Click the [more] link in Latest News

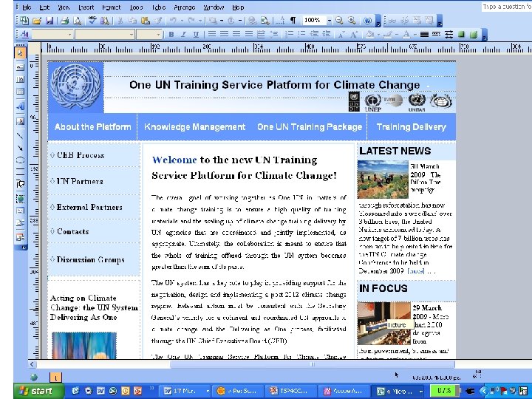point(415,271)
